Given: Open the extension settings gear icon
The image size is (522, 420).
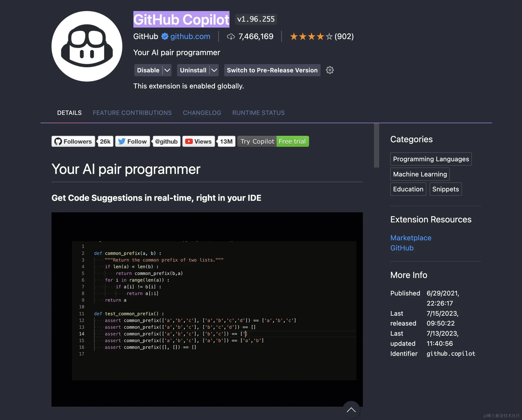Looking at the screenshot, I should [330, 70].
